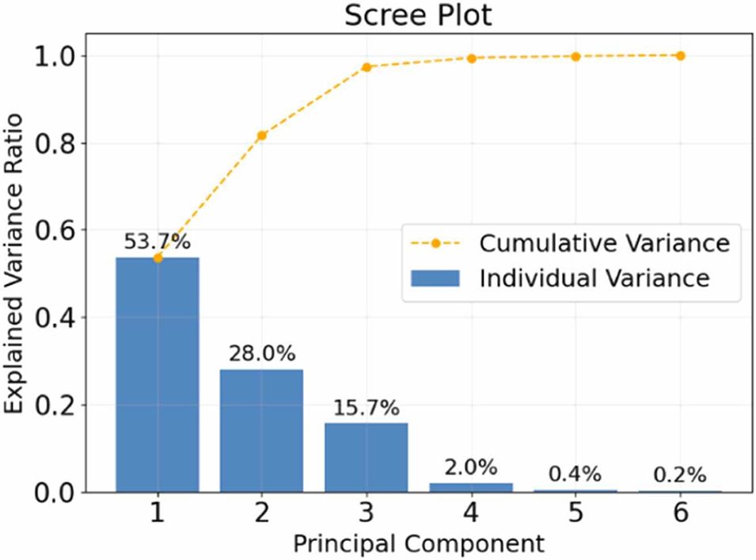The width and height of the screenshot is (756, 560).
Task: Select the 0.4% label above bar 5
Action: point(576,474)
